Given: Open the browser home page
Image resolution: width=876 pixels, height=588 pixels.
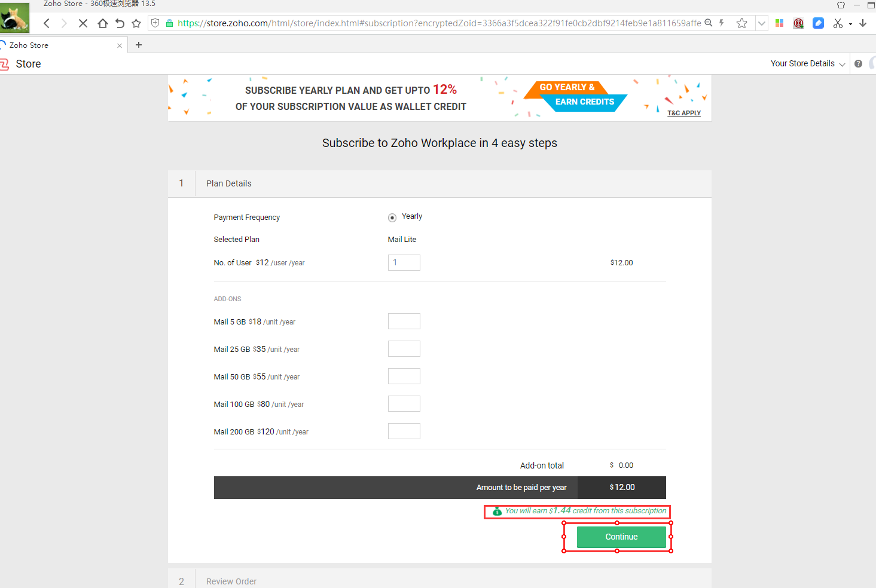Looking at the screenshot, I should [103, 23].
